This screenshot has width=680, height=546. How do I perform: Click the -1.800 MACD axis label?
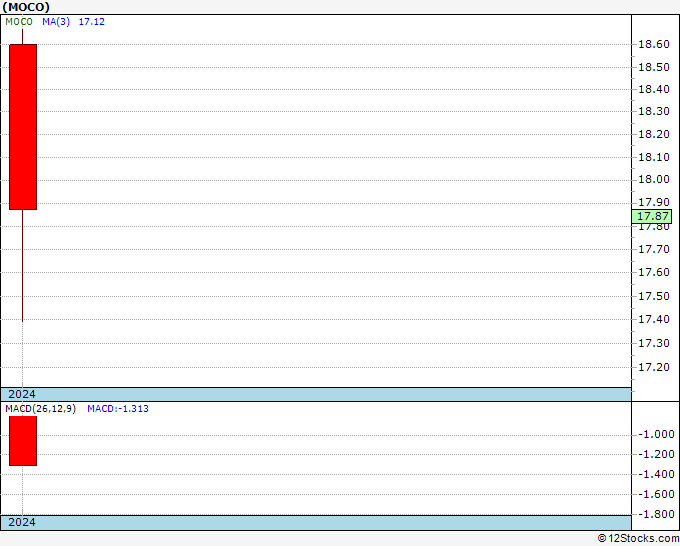tap(656, 514)
